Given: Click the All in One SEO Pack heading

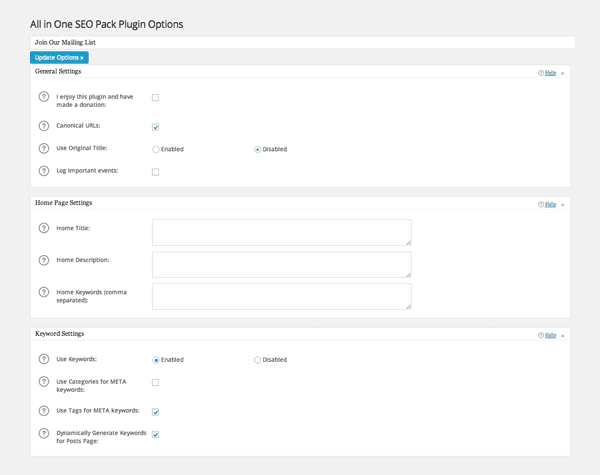Looking at the screenshot, I should tap(106, 24).
